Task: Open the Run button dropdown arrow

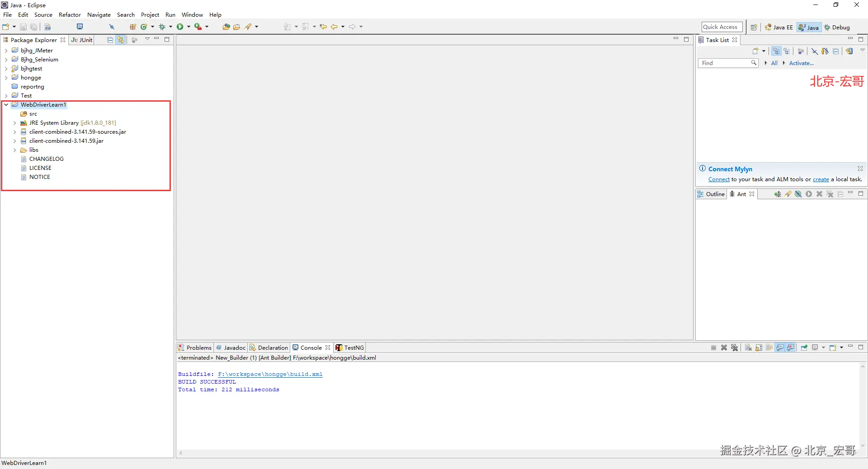Action: (189, 27)
